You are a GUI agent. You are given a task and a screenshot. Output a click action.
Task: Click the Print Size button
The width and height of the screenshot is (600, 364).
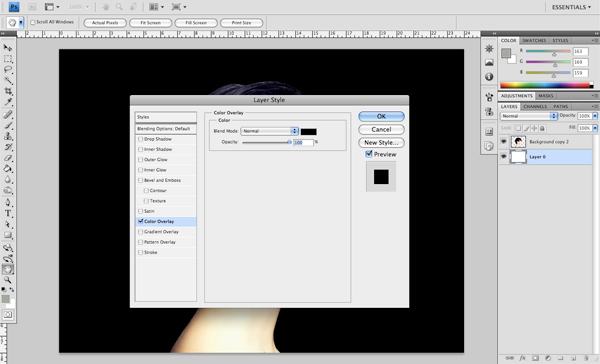pos(241,23)
